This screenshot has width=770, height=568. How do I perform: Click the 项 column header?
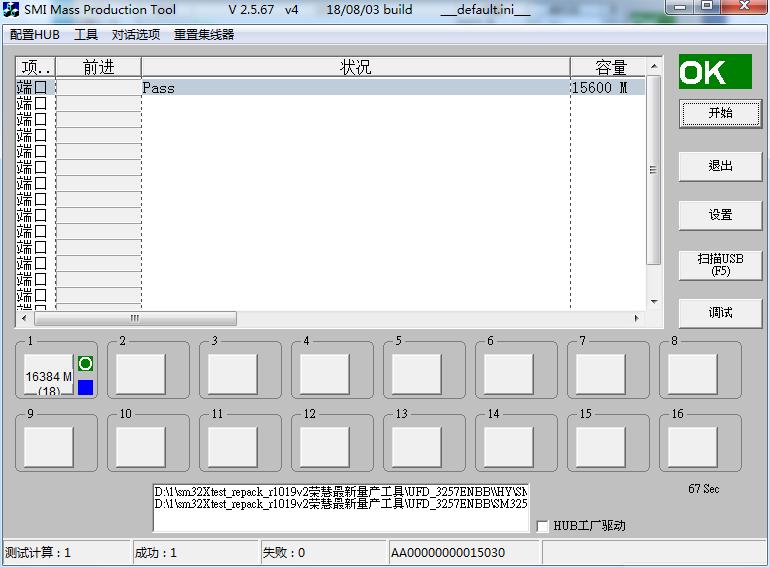36,67
